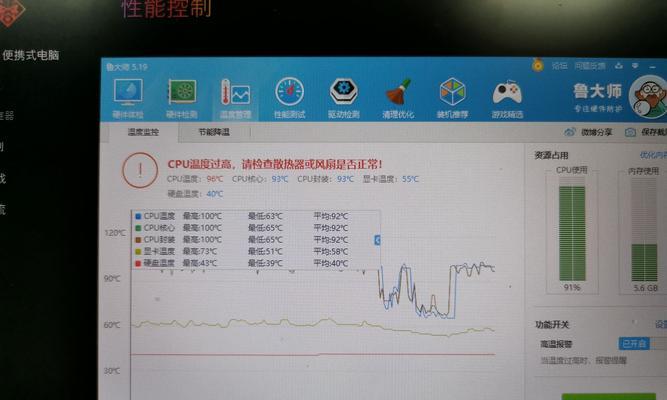Screen dimensions: 667x400
Task: Click skin change icon in title bar
Action: (619, 66)
